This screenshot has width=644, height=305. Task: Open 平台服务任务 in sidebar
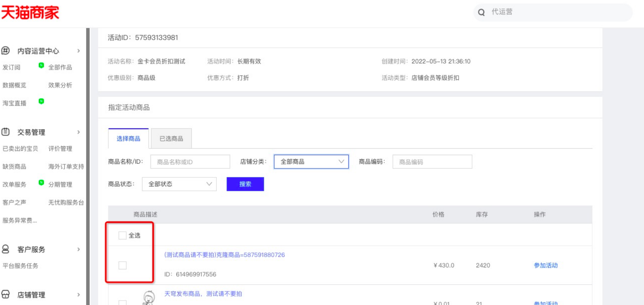tap(20, 266)
